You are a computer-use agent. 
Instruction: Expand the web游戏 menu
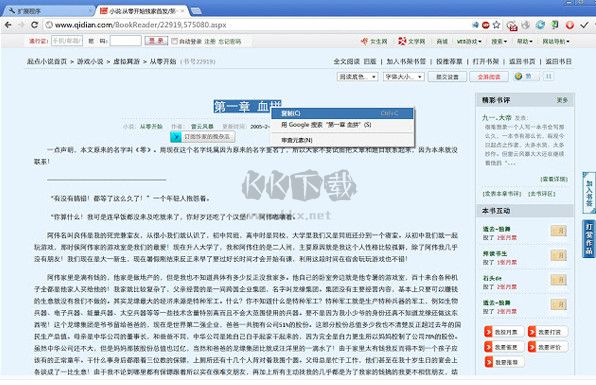(469, 41)
